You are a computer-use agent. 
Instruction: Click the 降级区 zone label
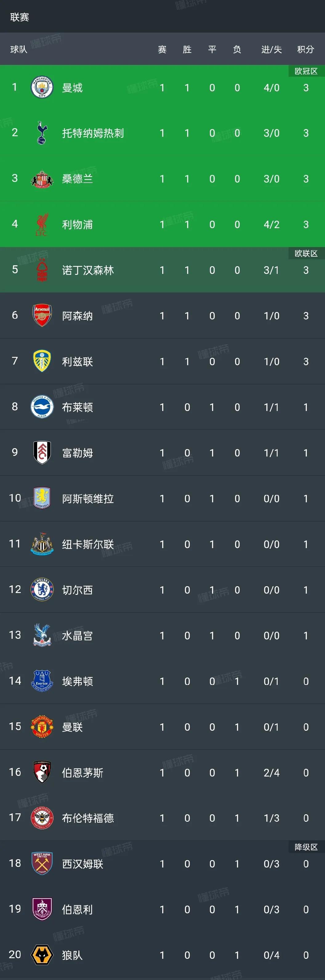306,847
